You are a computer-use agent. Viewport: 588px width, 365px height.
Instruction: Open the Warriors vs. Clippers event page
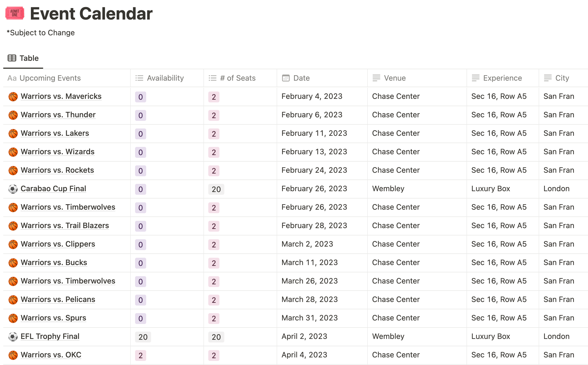[58, 244]
